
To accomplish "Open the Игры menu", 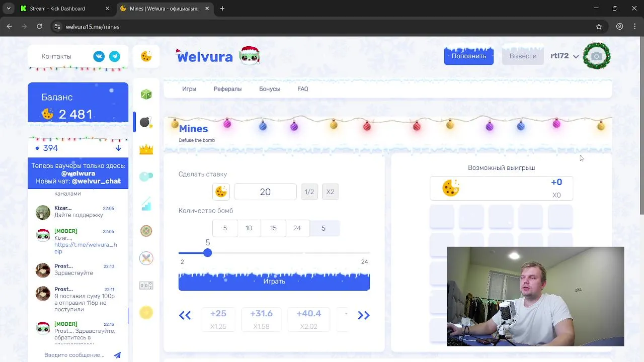I will click(189, 89).
